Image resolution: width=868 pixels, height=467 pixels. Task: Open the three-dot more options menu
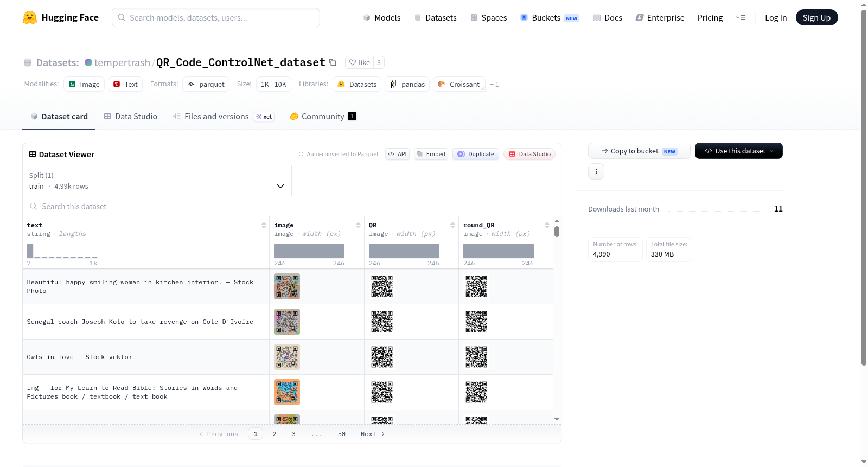pos(596,171)
